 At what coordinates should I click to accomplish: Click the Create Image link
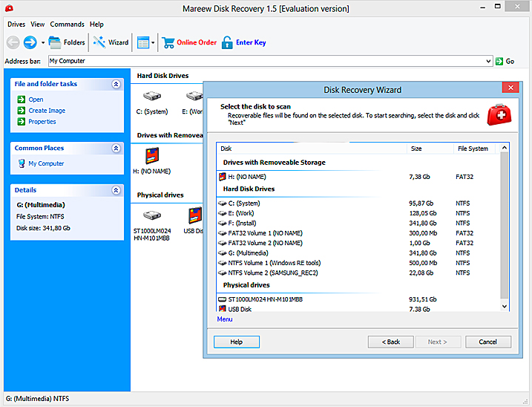[47, 111]
